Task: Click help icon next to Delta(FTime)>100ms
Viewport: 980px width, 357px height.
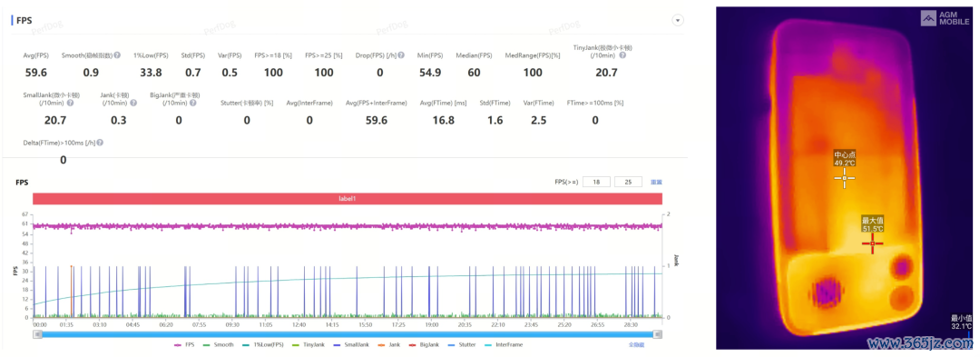Action: [x=100, y=143]
